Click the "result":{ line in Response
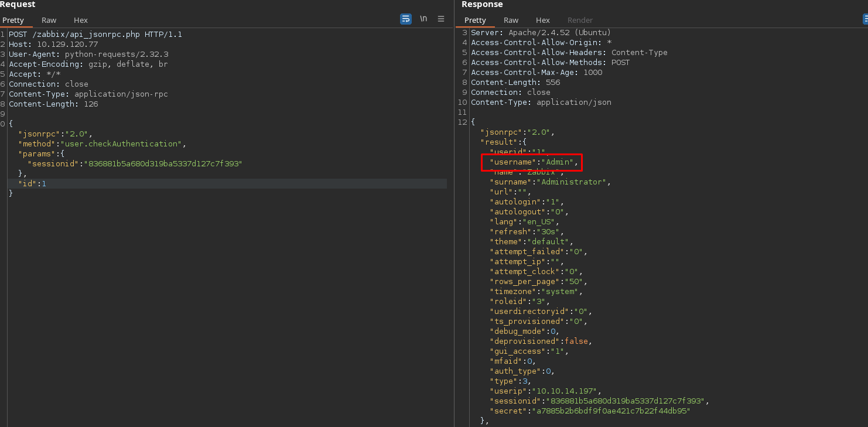 [x=504, y=142]
